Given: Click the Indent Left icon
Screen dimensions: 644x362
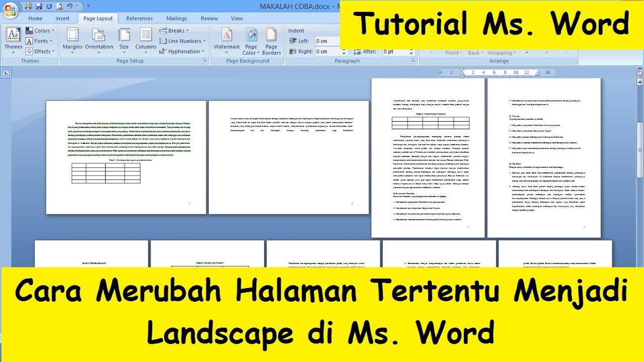Looking at the screenshot, I should (292, 41).
